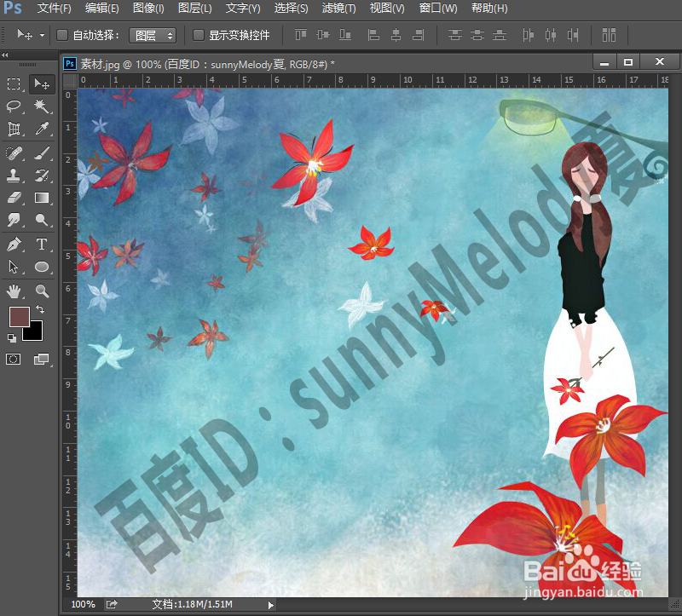Distribute bottom edges of layers
The image size is (682, 616).
[x=500, y=35]
